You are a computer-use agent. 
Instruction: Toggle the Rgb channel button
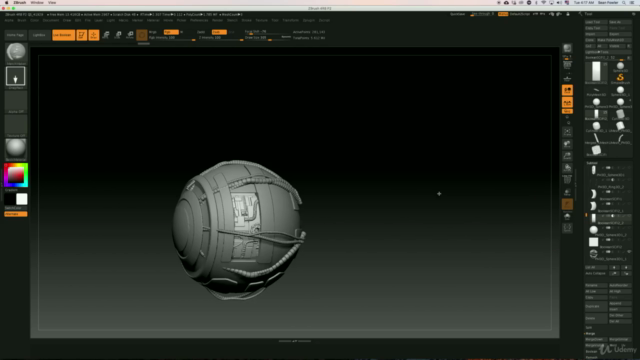(x=171, y=32)
